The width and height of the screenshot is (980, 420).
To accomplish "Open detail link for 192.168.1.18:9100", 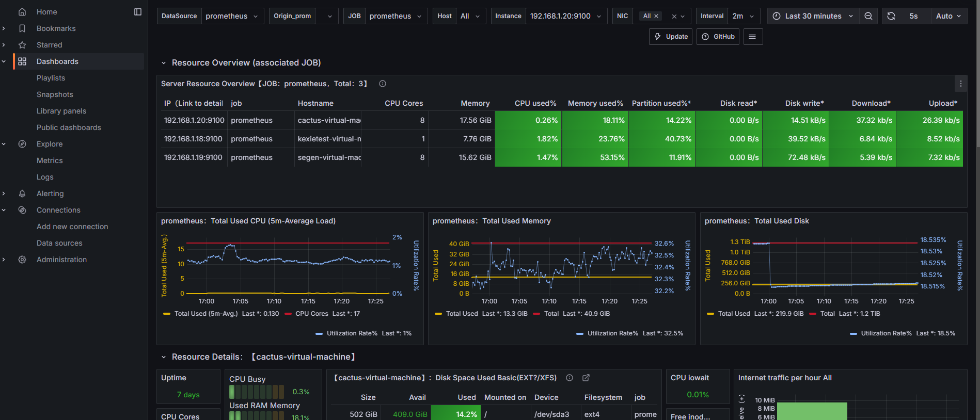I will coord(193,139).
